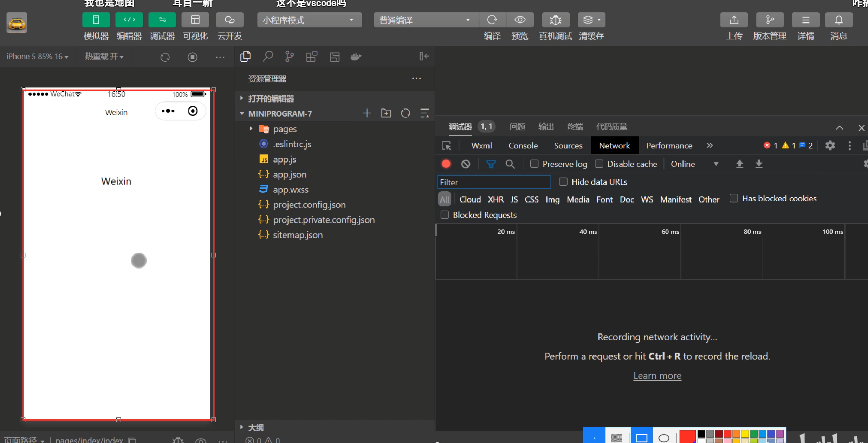The image size is (868, 443).
Task: Click the new file plus icon for MINIPROGRAM-7
Action: click(367, 113)
